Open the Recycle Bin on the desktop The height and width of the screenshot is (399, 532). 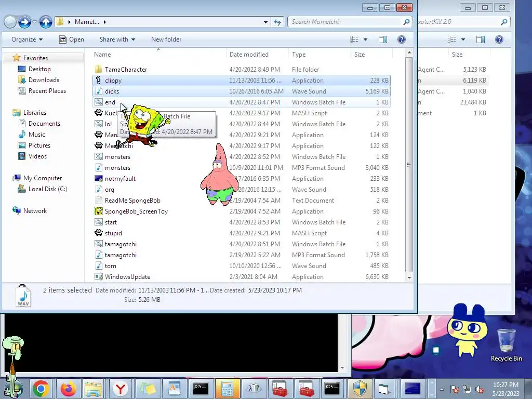(506, 345)
